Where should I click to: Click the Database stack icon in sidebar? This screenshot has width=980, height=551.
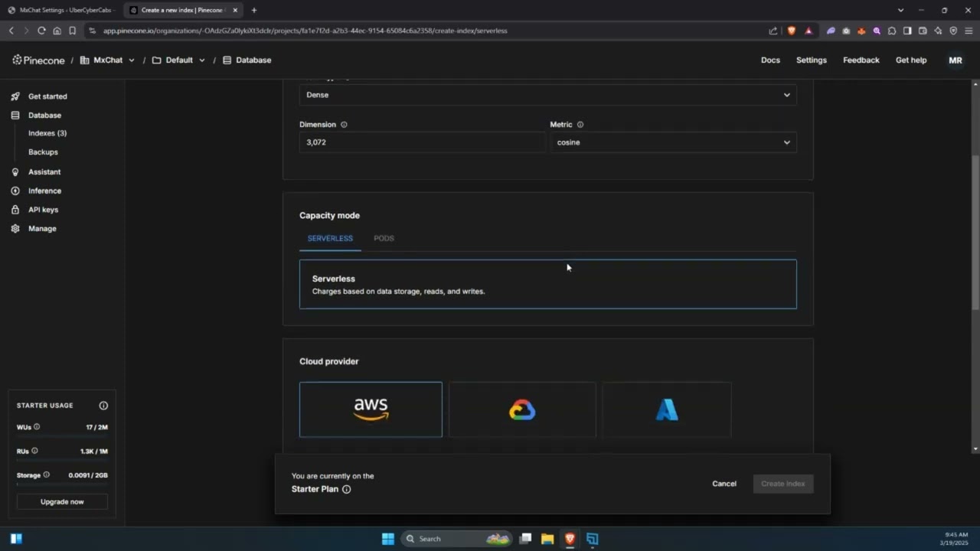[x=15, y=115]
